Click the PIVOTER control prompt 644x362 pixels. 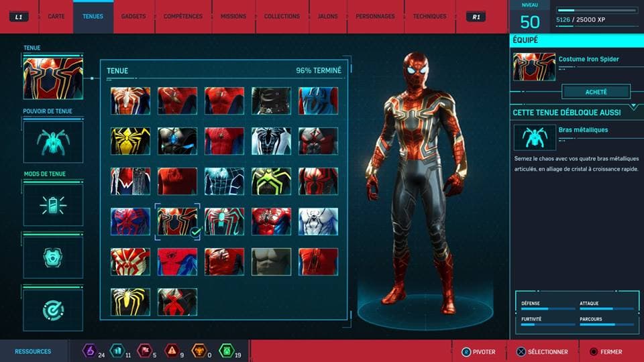point(478,352)
